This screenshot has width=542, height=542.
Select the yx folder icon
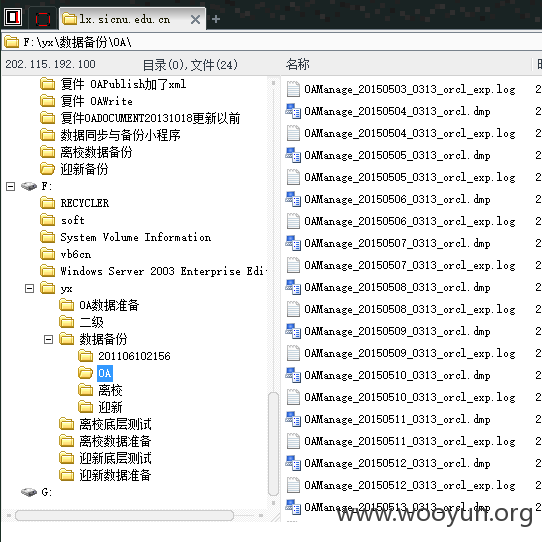47,288
